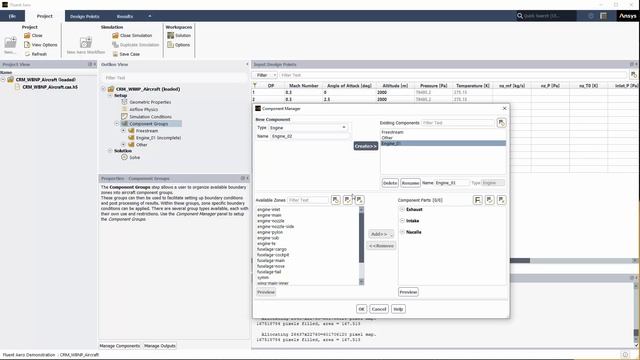Open the component Type dropdown
640x360 pixels.
pyautogui.click(x=308, y=128)
